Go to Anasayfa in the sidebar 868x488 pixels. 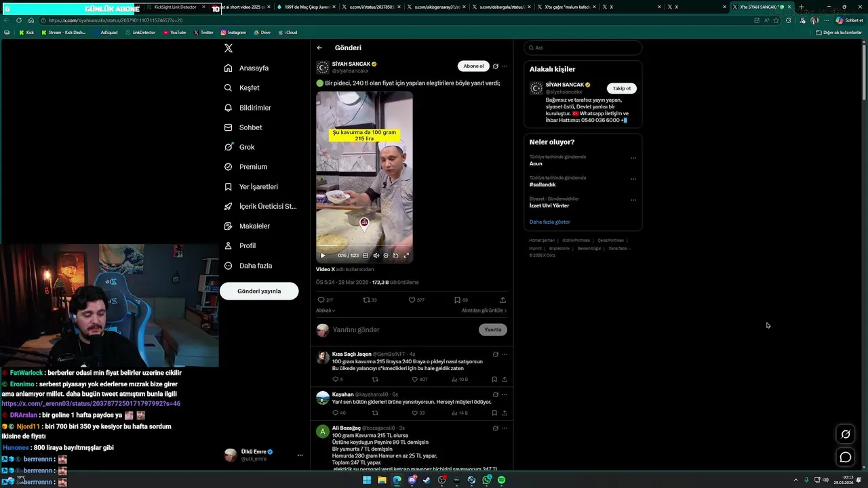coord(247,68)
